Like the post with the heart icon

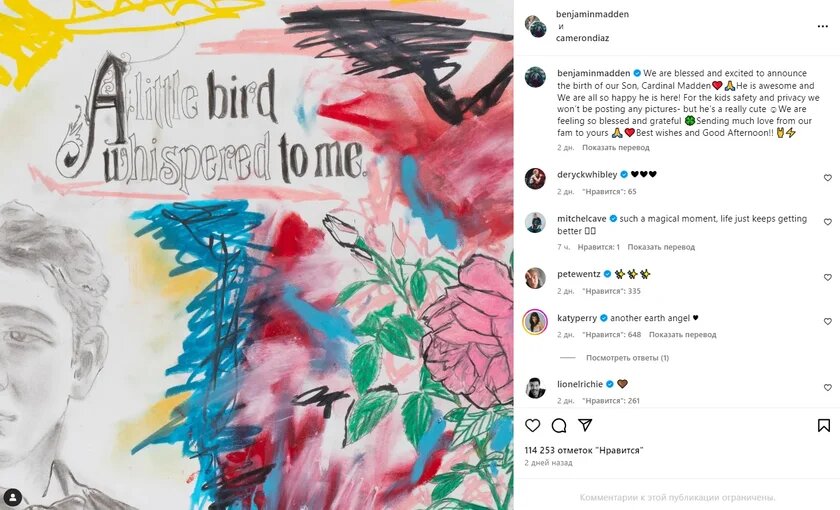(532, 425)
